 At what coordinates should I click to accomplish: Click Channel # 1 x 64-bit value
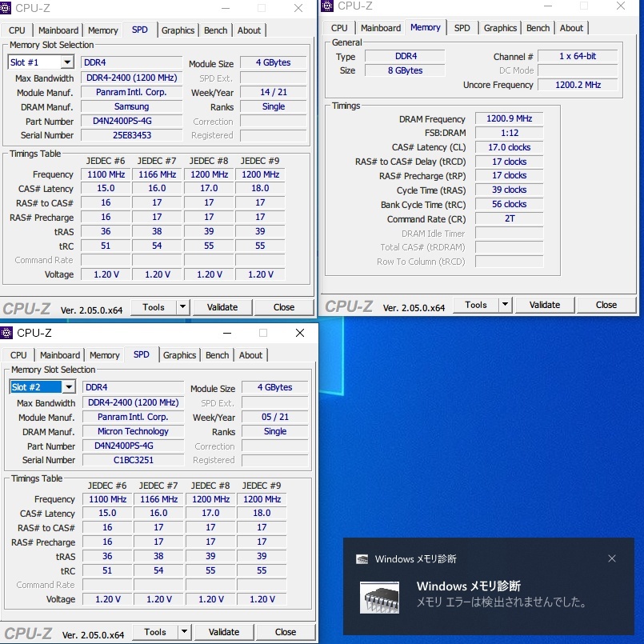[x=578, y=56]
